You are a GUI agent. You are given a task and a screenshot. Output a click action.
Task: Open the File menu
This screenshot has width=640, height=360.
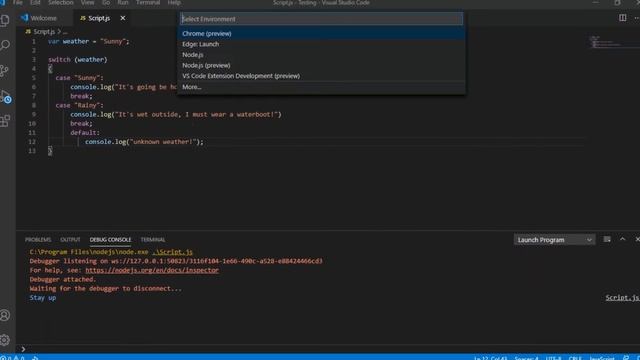[18, 2]
